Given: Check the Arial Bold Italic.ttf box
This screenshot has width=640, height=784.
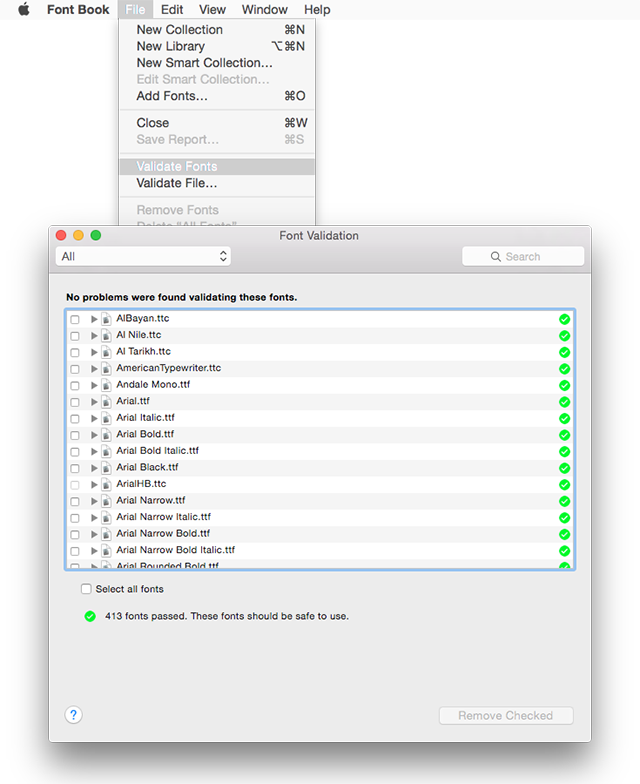Looking at the screenshot, I should [x=75, y=452].
